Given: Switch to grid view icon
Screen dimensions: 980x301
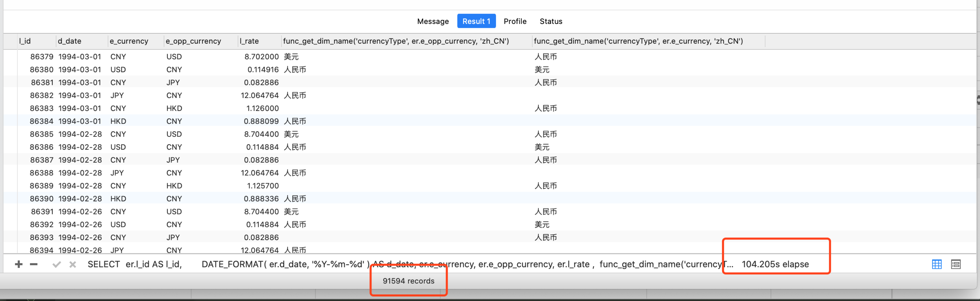Looking at the screenshot, I should tap(937, 264).
